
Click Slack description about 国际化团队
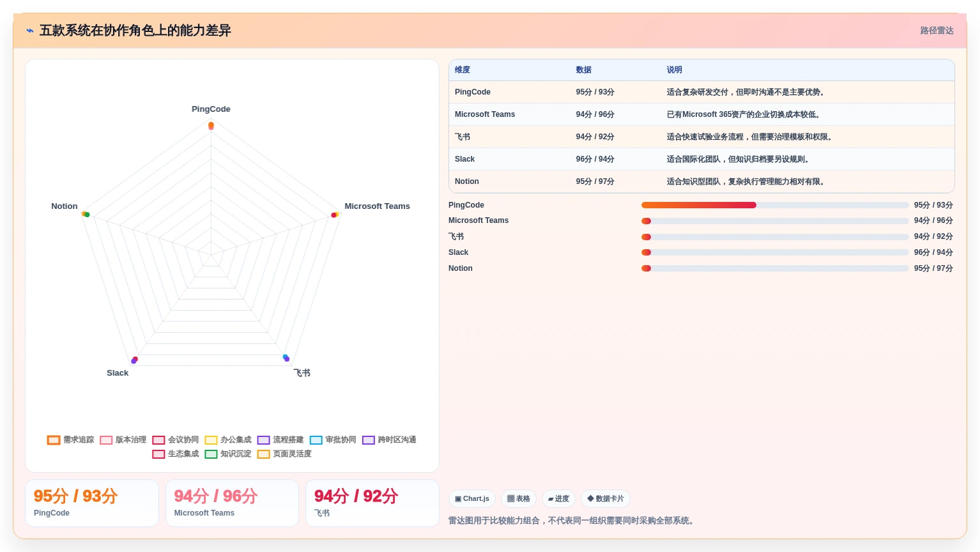(x=739, y=159)
